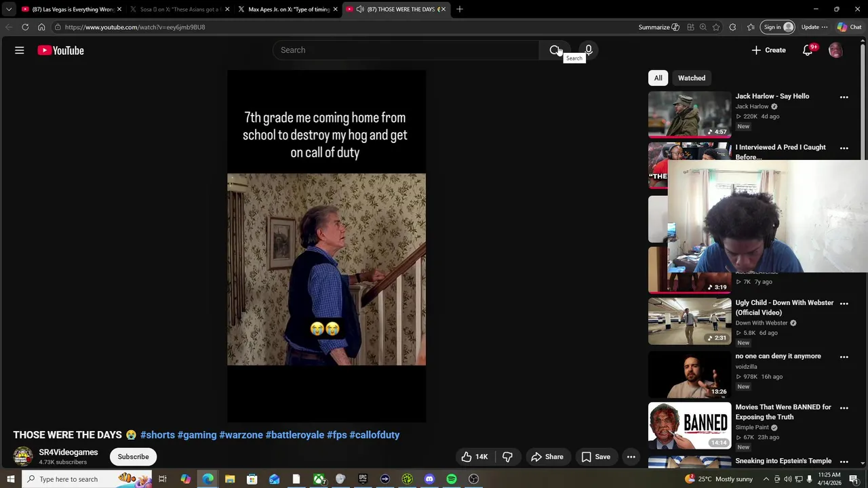The height and width of the screenshot is (488, 868).
Task: Open Jack Harlow Say Hello thumbnail
Action: [x=690, y=115]
